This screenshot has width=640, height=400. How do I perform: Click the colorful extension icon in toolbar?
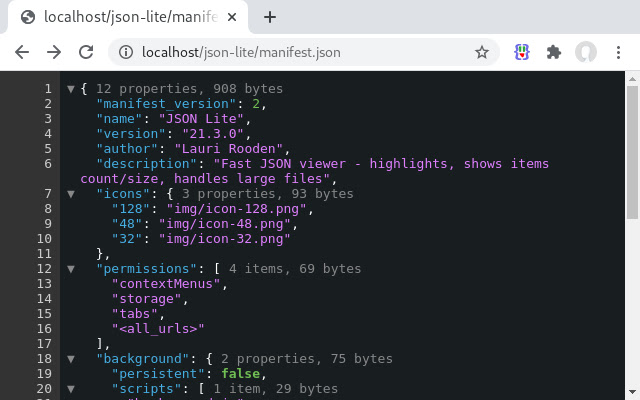(x=522, y=52)
